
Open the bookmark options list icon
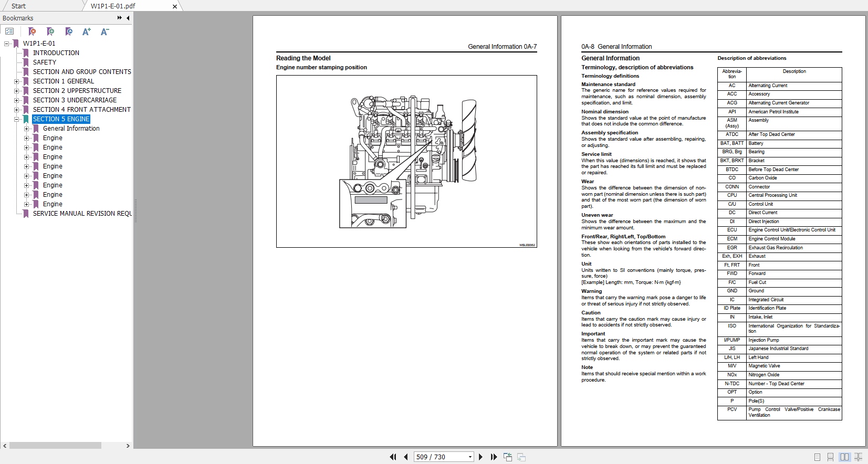pyautogui.click(x=9, y=31)
